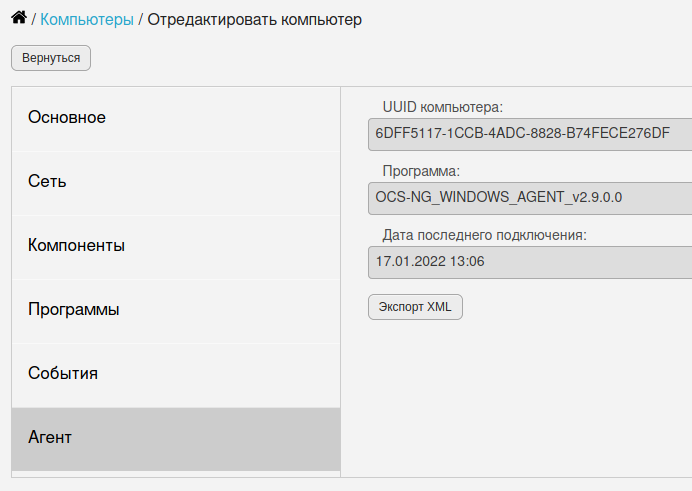Image resolution: width=692 pixels, height=491 pixels.
Task: Open the Компьютеры breadcrumb link
Action: pos(87,19)
